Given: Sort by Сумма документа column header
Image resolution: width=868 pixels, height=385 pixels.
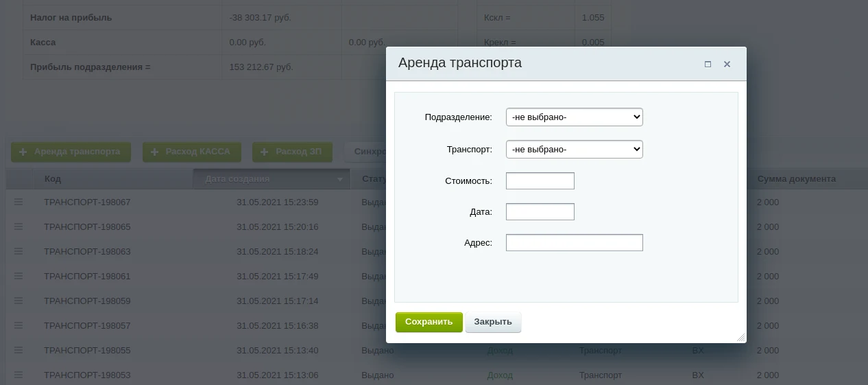Looking at the screenshot, I should coord(797,178).
